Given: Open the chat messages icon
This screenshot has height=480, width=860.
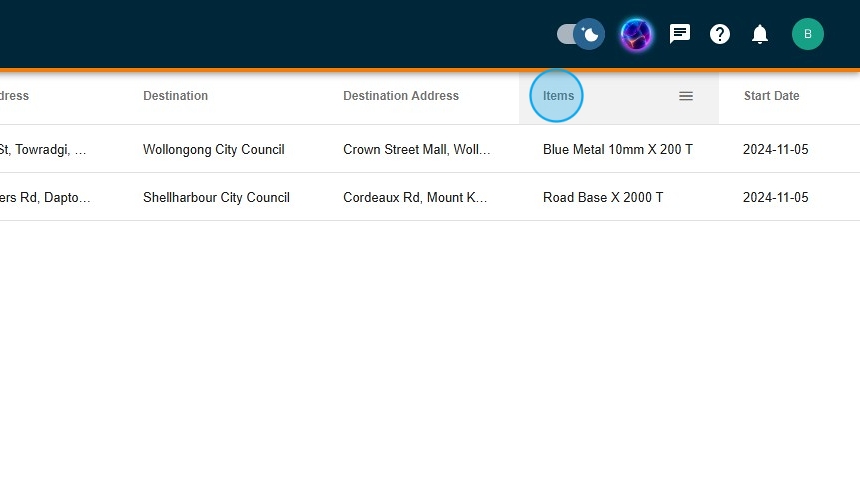Looking at the screenshot, I should (680, 34).
